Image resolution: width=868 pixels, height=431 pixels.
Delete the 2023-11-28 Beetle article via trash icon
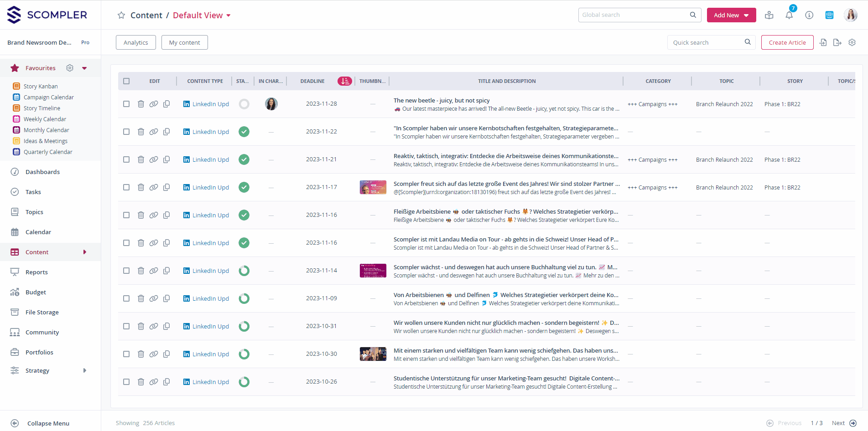pyautogui.click(x=141, y=104)
